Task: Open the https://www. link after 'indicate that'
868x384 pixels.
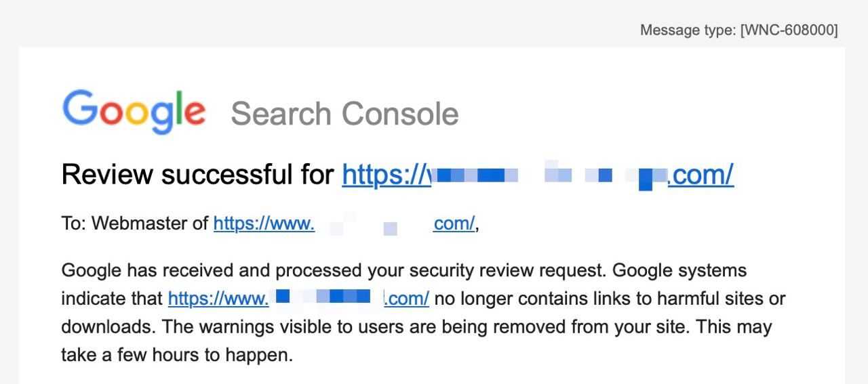Action: 218,299
